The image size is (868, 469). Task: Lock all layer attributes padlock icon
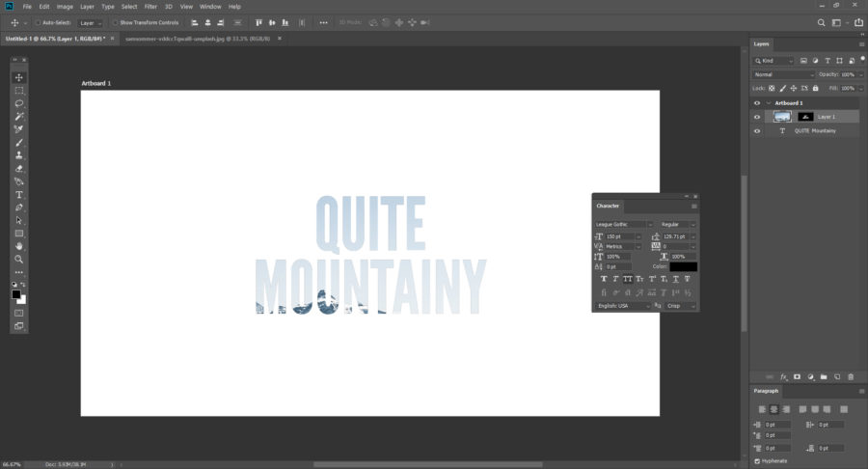tap(815, 88)
